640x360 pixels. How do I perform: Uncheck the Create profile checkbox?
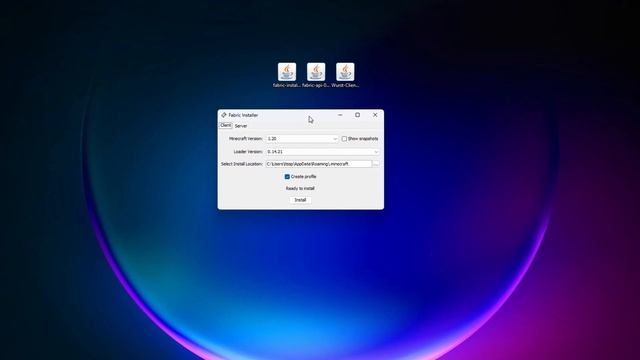(x=287, y=177)
